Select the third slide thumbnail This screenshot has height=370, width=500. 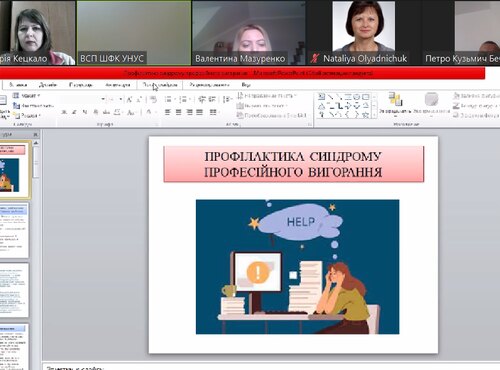click(x=13, y=291)
